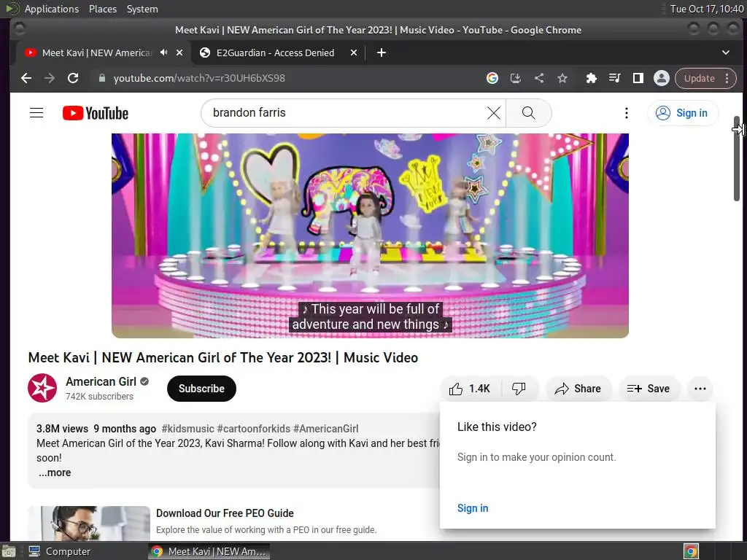Open Chrome three-dot menu
The height and width of the screenshot is (560, 747).
click(x=727, y=78)
